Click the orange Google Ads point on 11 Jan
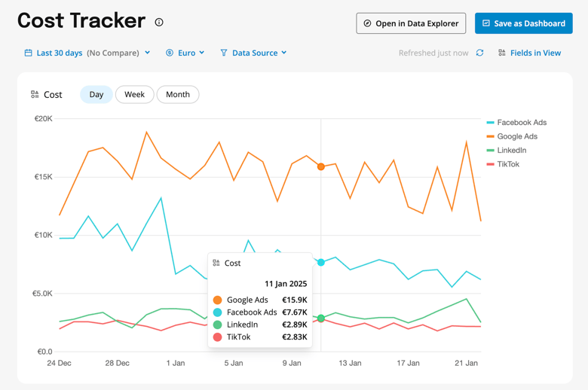588x390 pixels. (321, 166)
